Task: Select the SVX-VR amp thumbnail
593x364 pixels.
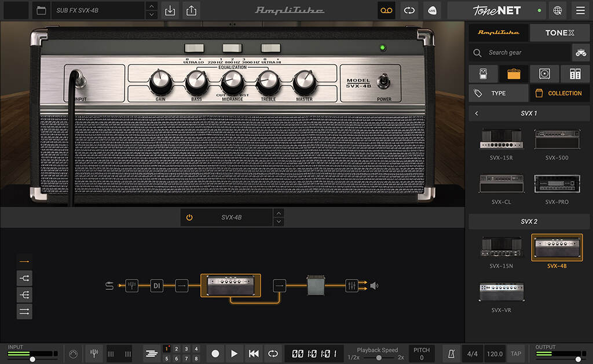Action: (502, 292)
